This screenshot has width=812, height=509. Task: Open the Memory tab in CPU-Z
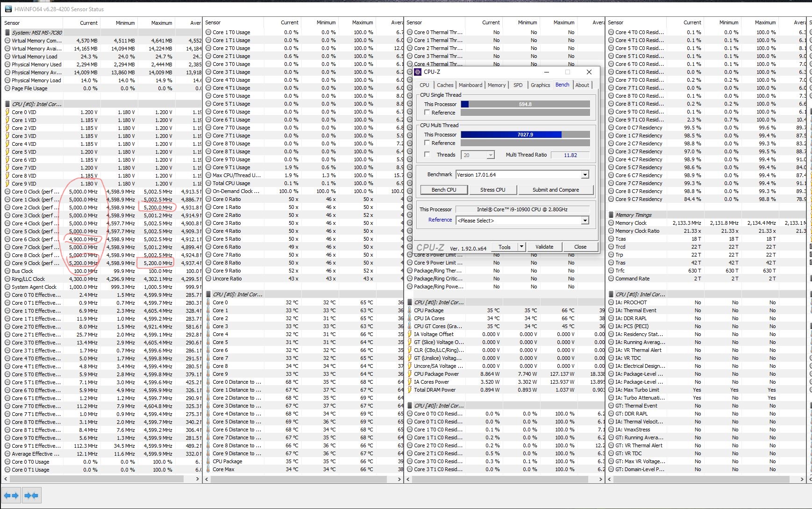[x=497, y=85]
